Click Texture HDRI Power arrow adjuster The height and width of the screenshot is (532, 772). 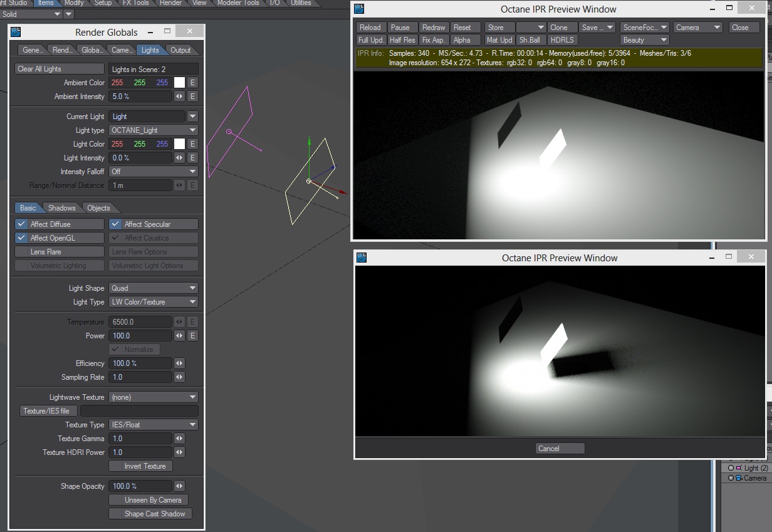pyautogui.click(x=179, y=452)
